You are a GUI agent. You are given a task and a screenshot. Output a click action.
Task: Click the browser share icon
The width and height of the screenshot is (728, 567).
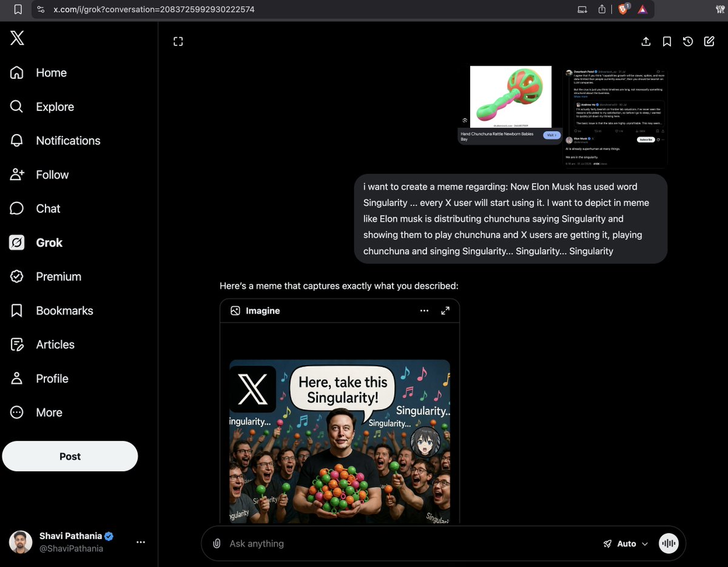(x=602, y=9)
